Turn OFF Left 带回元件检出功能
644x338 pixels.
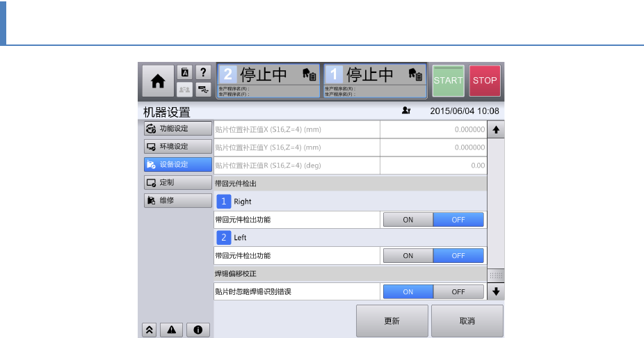click(458, 256)
